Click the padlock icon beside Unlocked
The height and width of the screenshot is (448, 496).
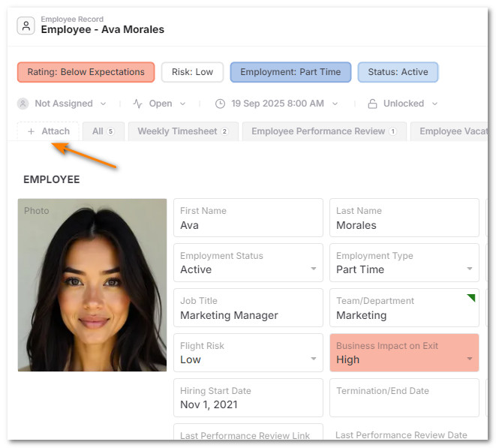(x=373, y=104)
